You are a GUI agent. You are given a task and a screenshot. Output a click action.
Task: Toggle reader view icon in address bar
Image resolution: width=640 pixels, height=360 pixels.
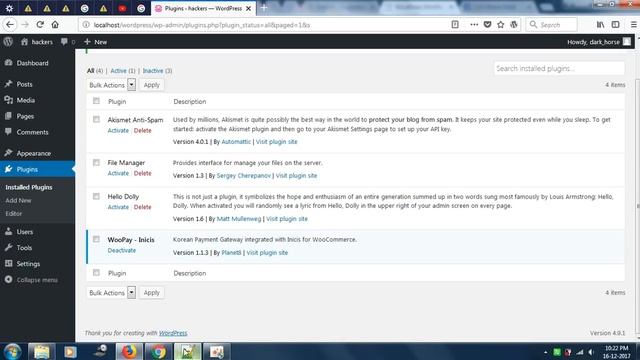(455, 24)
